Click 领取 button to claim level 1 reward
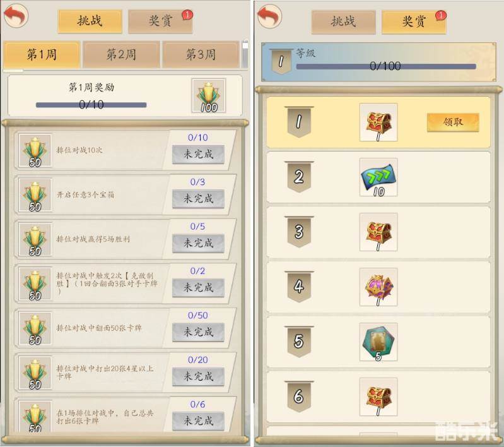504x447 pixels. pos(453,122)
